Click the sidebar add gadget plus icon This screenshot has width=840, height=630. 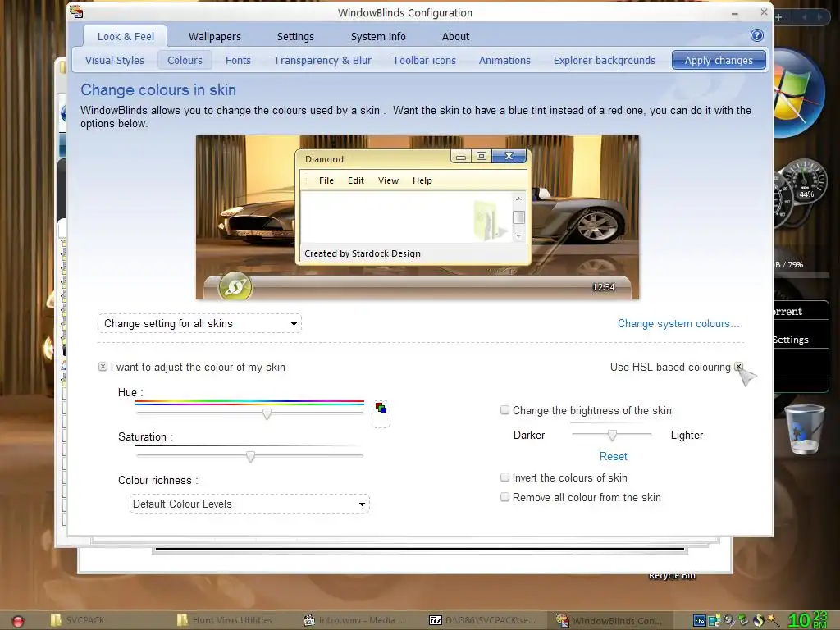[x=778, y=17]
